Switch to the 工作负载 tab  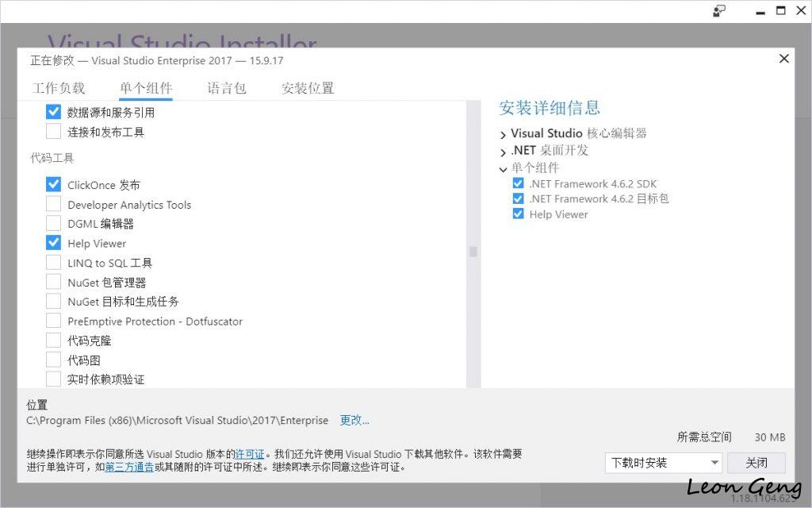(x=59, y=88)
